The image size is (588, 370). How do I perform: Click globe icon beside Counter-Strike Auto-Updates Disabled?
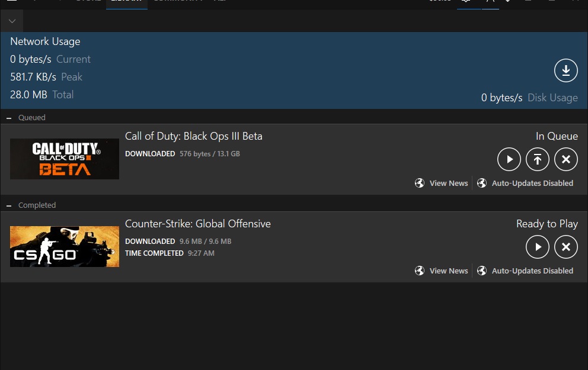[x=482, y=271]
